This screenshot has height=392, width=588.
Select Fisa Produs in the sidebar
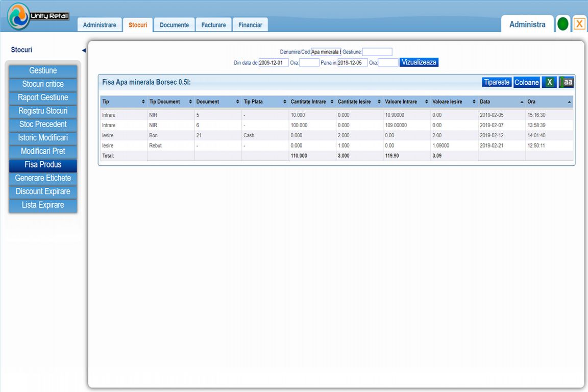tap(43, 165)
